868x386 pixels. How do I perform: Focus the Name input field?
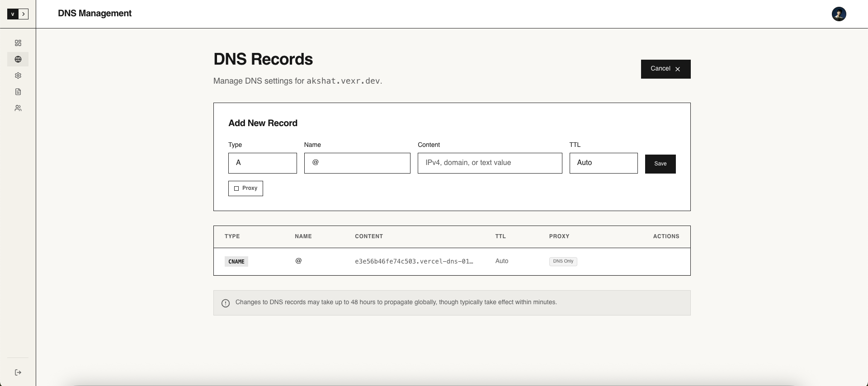[357, 163]
